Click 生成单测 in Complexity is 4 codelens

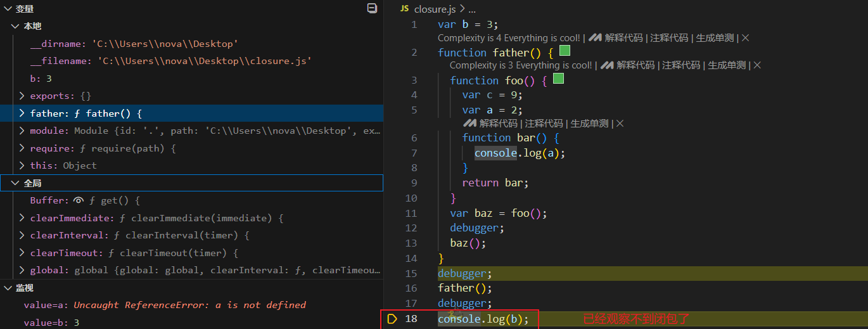(x=715, y=38)
